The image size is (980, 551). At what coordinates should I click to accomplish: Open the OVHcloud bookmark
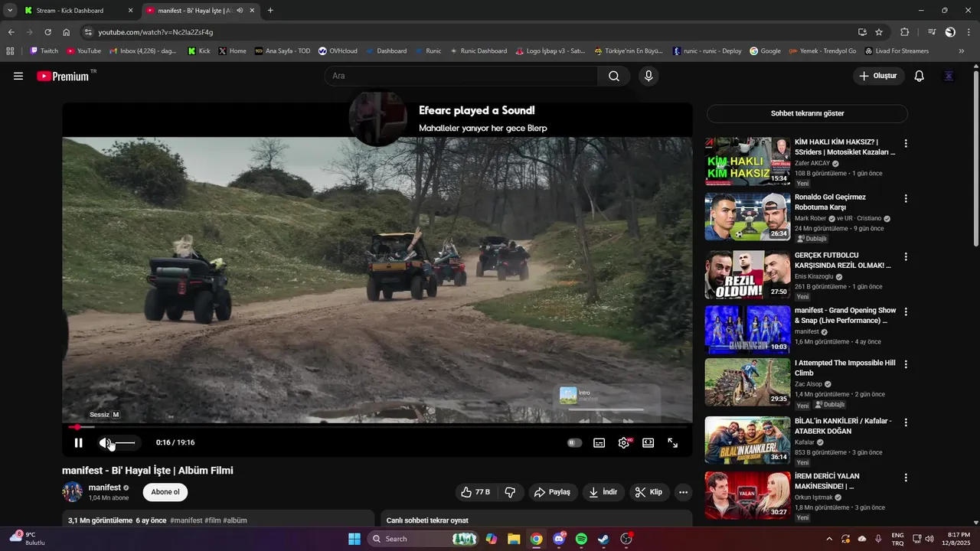338,51
